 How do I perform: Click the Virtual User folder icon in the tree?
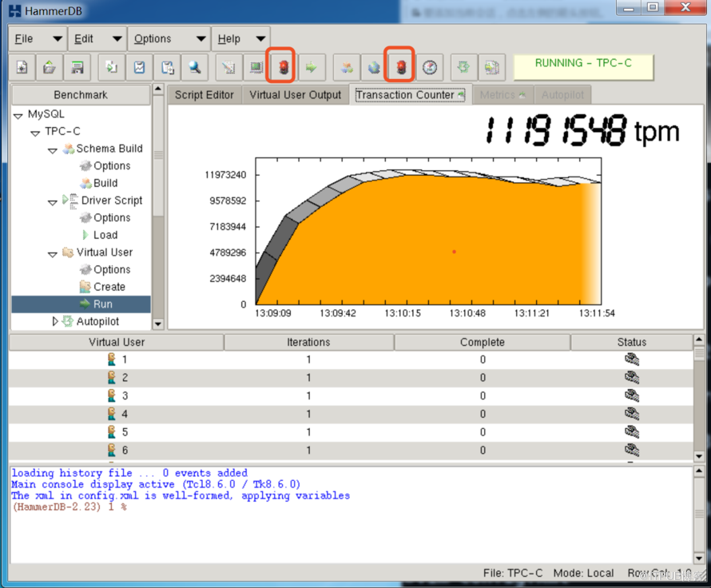(x=68, y=252)
